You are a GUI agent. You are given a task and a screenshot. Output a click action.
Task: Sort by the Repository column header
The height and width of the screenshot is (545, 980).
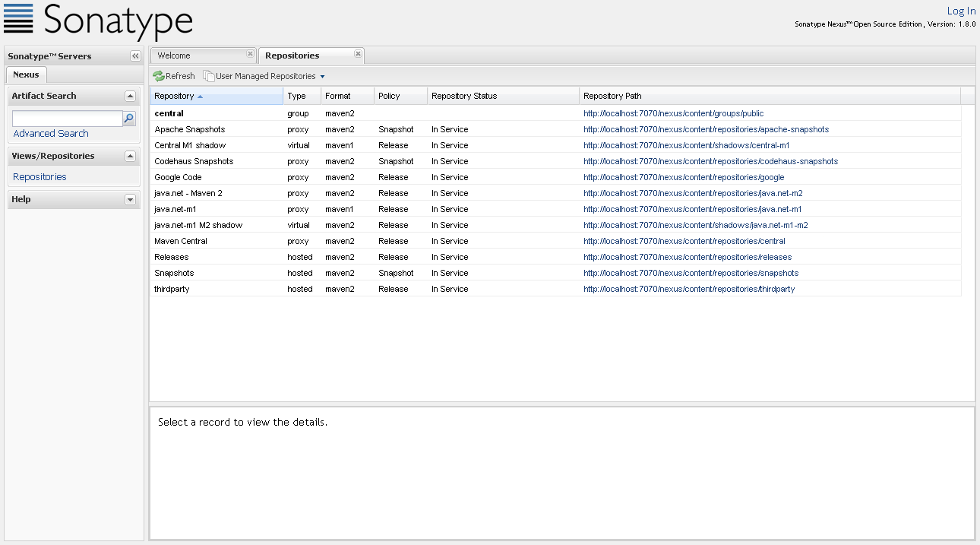[x=174, y=96]
